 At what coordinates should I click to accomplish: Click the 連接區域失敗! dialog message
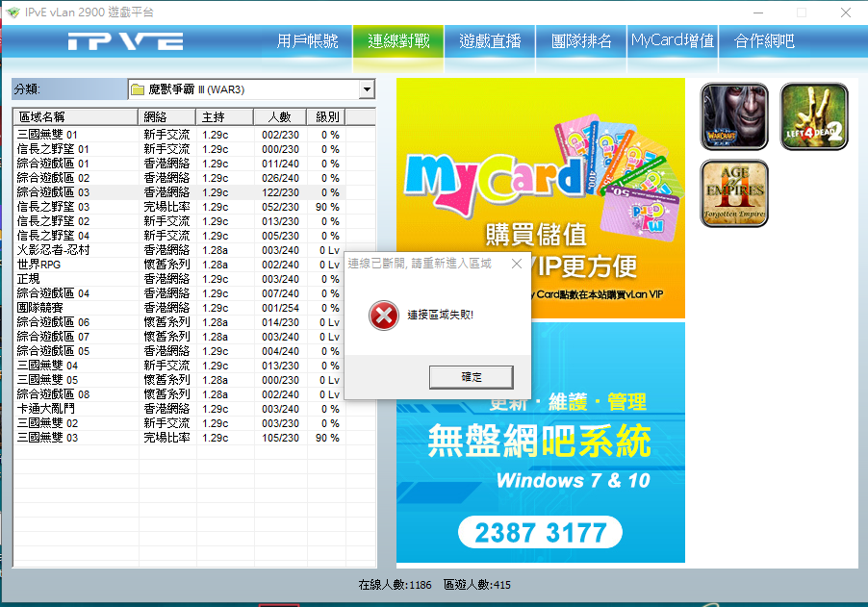(x=441, y=315)
